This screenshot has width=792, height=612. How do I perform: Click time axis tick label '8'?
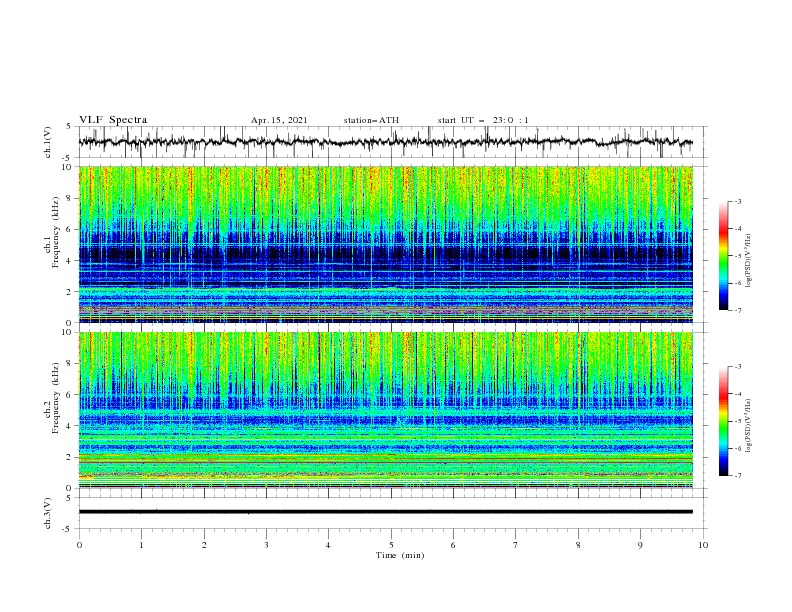pos(578,545)
